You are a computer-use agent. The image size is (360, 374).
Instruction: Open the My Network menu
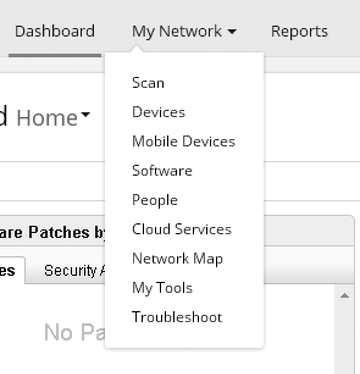tap(184, 32)
